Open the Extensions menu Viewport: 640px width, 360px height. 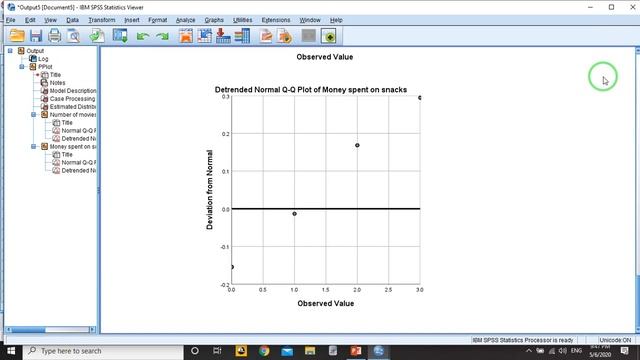(x=276, y=20)
